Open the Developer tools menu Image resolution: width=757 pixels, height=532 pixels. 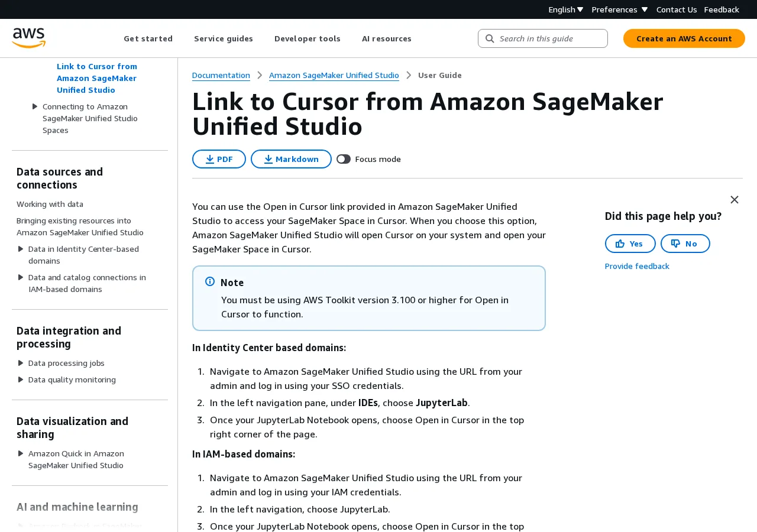pyautogui.click(x=308, y=38)
